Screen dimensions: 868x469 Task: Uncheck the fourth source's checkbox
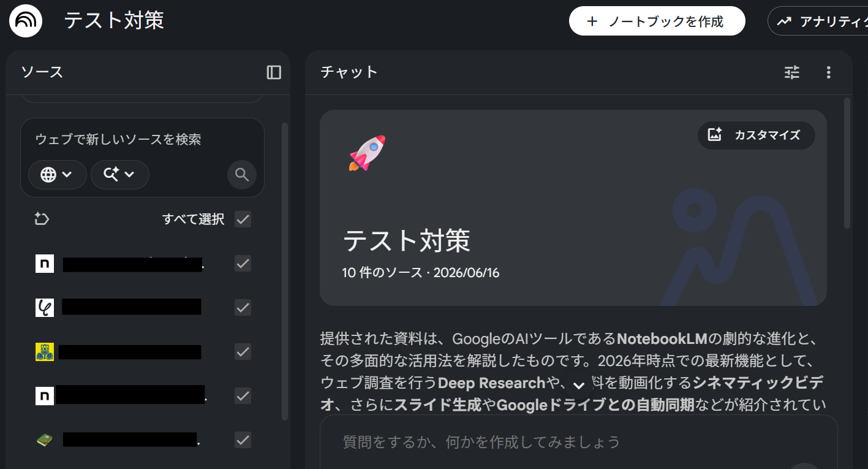(x=243, y=396)
